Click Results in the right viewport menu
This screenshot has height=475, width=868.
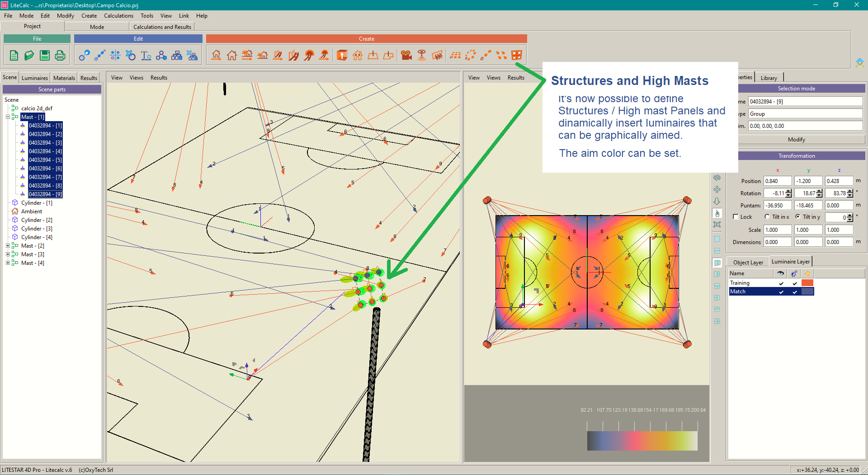(516, 78)
